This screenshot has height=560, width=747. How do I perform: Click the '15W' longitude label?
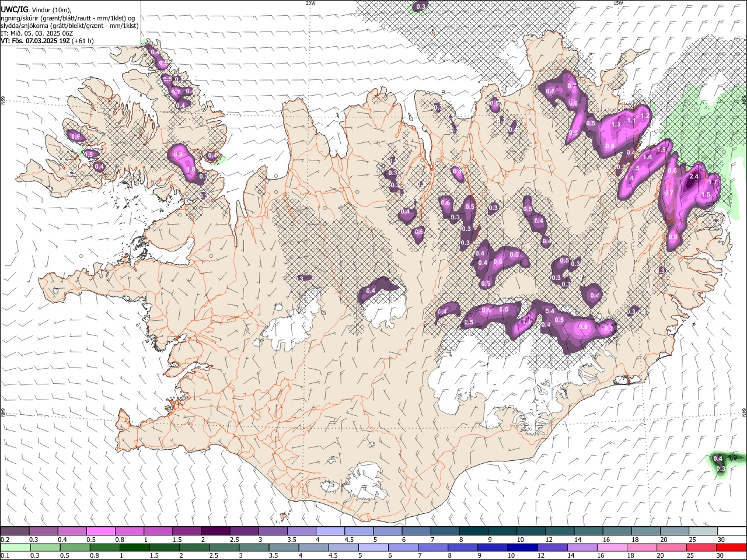tap(617, 3)
